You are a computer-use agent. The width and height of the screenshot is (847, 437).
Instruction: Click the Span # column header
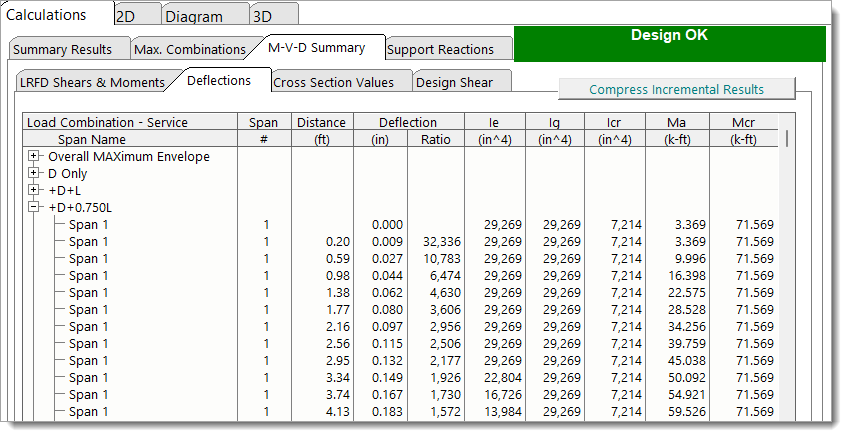264,131
